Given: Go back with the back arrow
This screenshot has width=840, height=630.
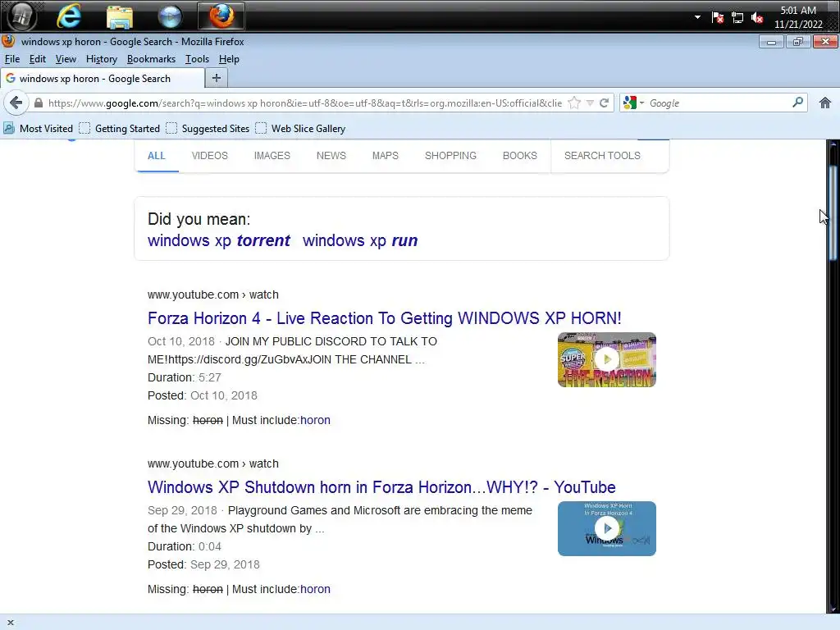Looking at the screenshot, I should [x=16, y=103].
